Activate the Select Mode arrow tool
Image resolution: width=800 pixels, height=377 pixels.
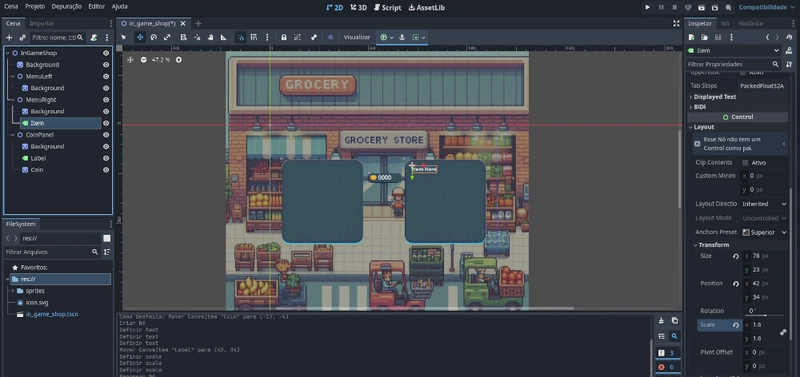(123, 37)
